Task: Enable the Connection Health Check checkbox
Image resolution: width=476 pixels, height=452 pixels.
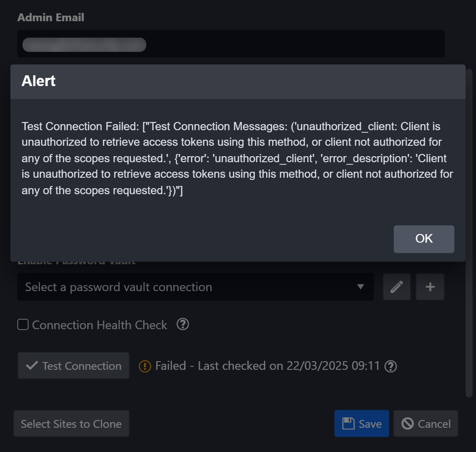Action: click(x=23, y=324)
